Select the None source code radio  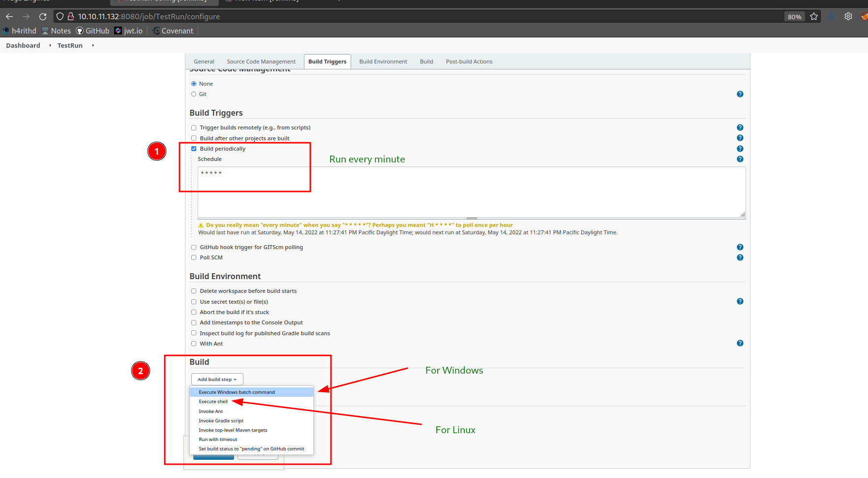[194, 84]
